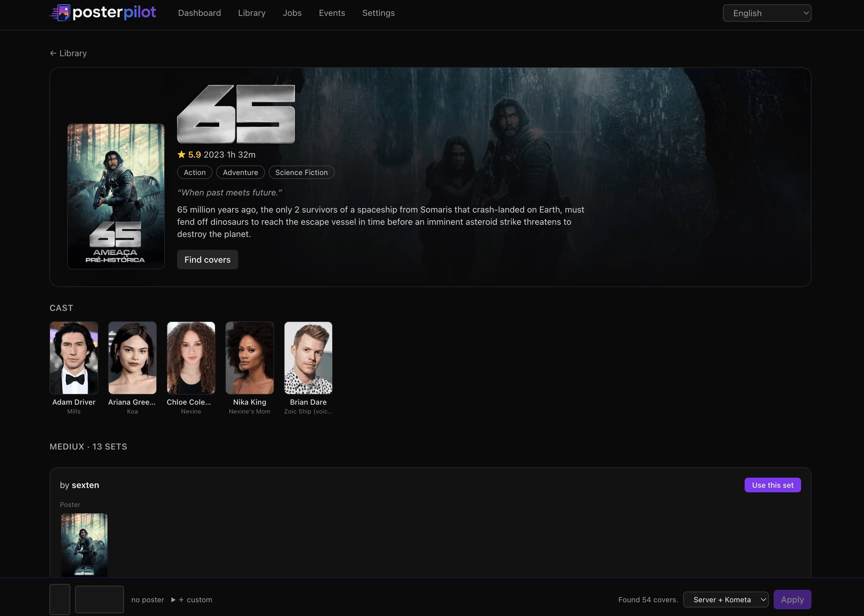The image size is (864, 616).
Task: Select the Adventure genre tag
Action: [x=240, y=172]
